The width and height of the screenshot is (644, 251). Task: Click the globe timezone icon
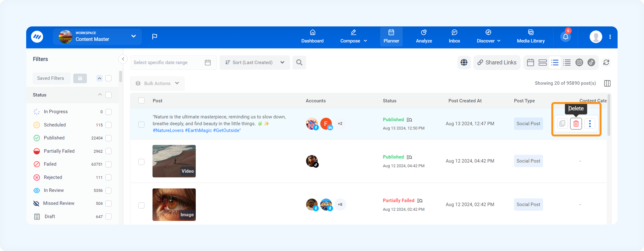pyautogui.click(x=464, y=62)
